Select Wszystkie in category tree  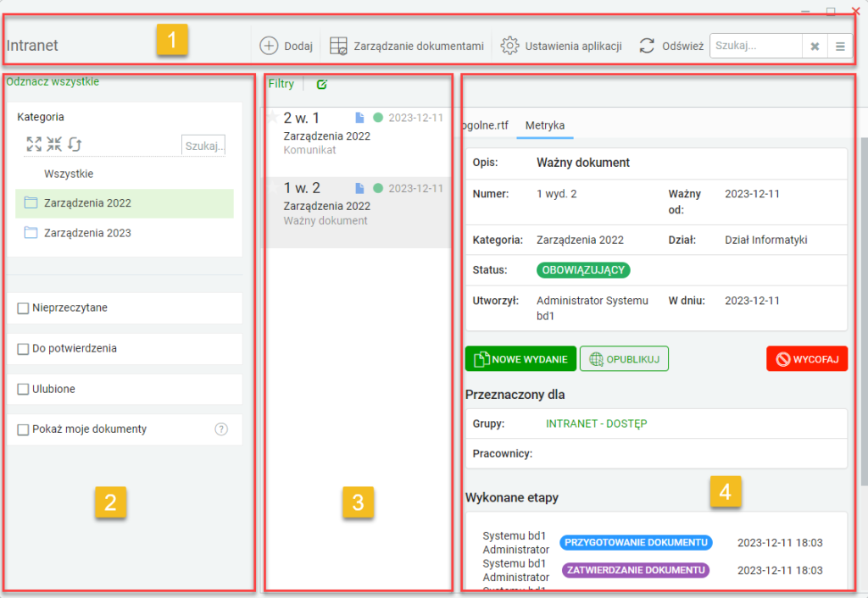click(x=69, y=174)
